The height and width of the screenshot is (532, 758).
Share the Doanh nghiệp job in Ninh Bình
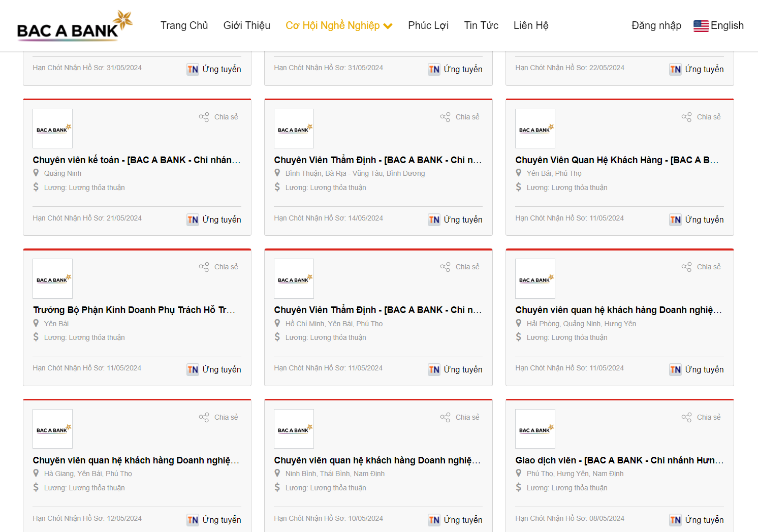[x=460, y=417]
